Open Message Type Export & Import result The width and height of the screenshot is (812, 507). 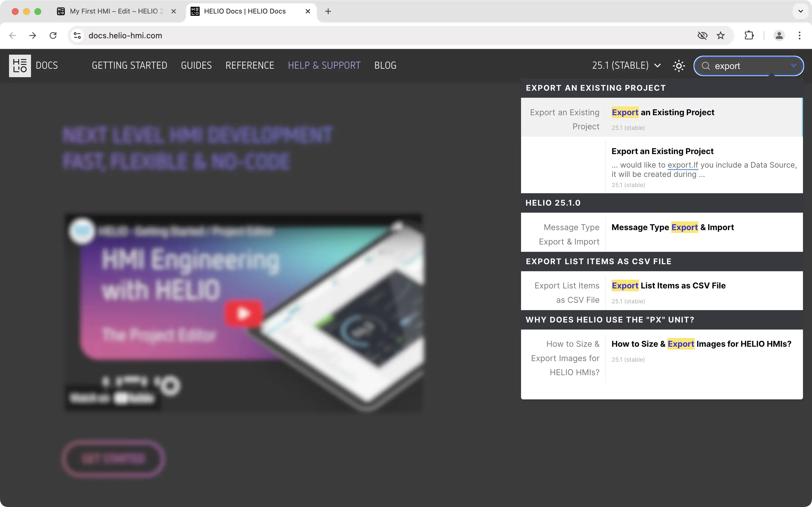point(672,227)
